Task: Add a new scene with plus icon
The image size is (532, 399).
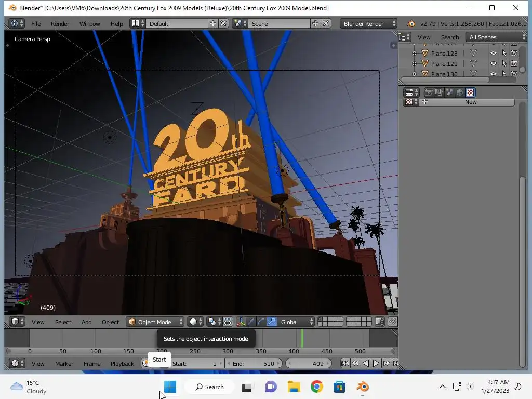Action: click(x=315, y=23)
